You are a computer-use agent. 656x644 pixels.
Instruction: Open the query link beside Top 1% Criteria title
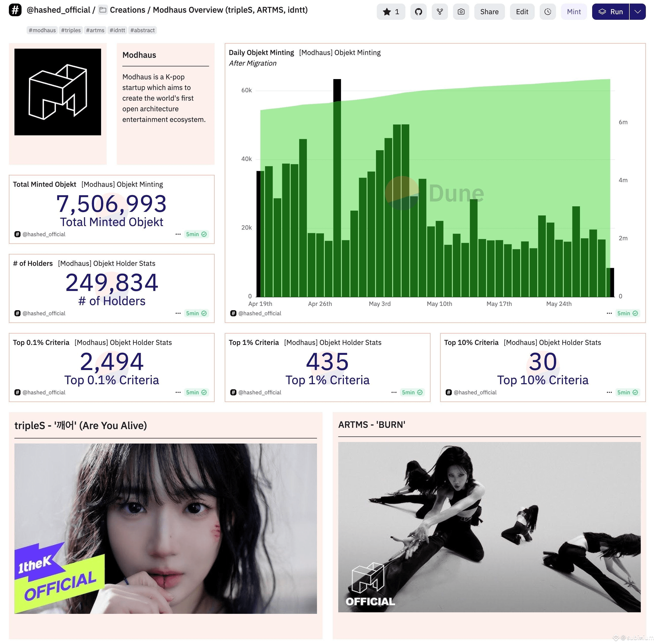(x=333, y=343)
